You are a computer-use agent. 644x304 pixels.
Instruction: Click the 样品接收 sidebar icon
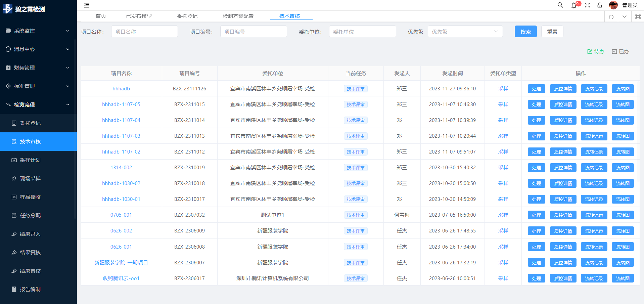[x=14, y=197]
